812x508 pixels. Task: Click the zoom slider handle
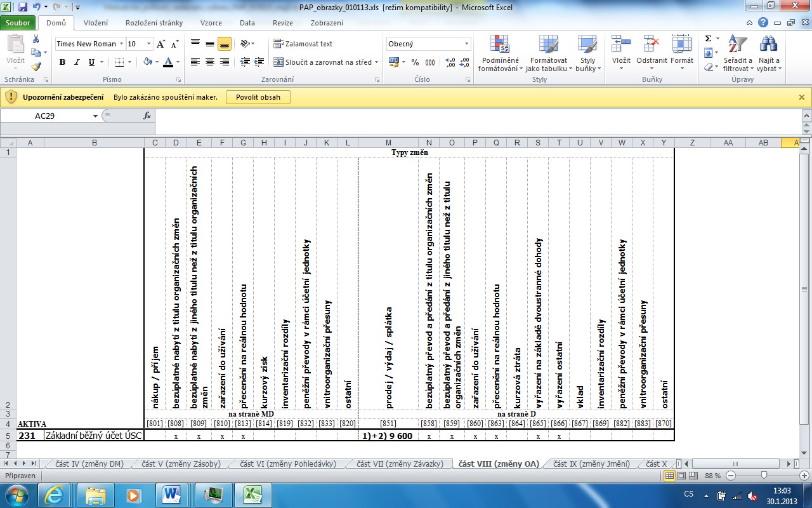[x=764, y=476]
